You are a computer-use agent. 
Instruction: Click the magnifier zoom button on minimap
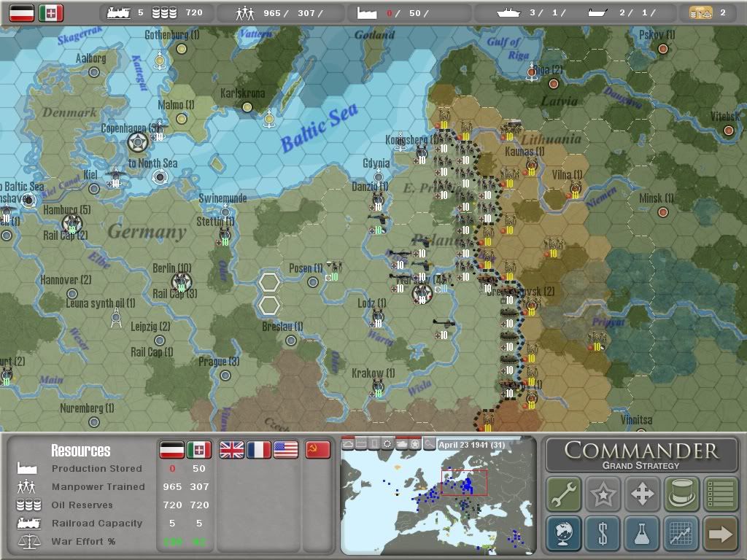pos(429,444)
